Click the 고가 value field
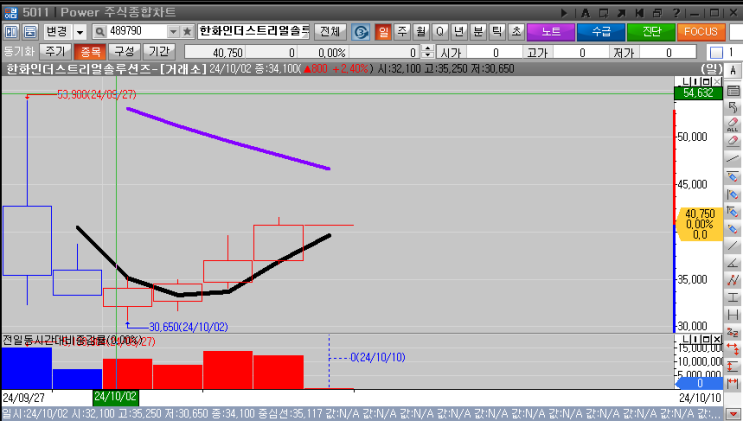The image size is (743, 421). [x=581, y=52]
